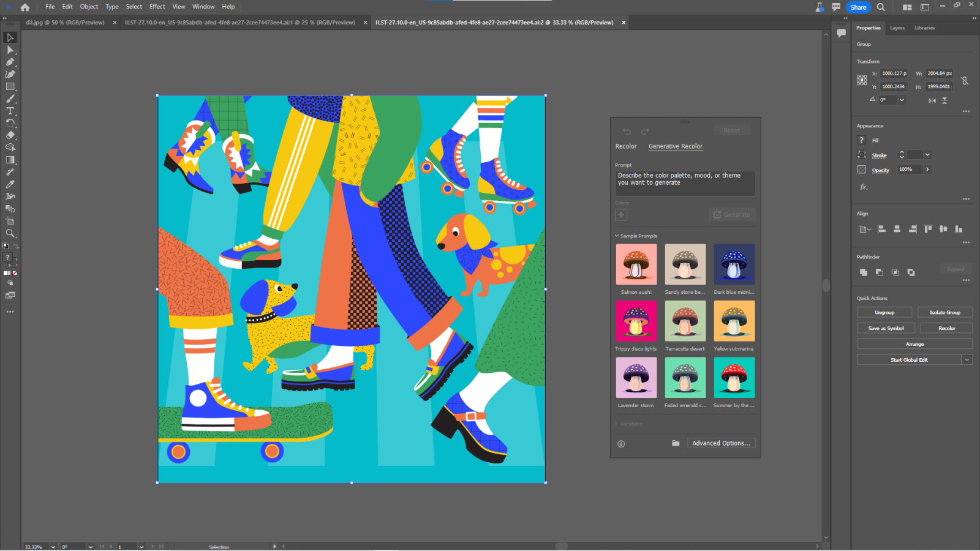Select the Rotate tool
Screen dimensions: 980x551
pyautogui.click(x=10, y=123)
